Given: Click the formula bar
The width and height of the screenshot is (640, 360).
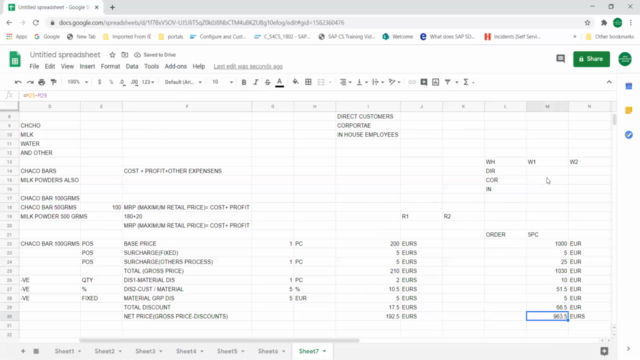Looking at the screenshot, I should (x=318, y=95).
